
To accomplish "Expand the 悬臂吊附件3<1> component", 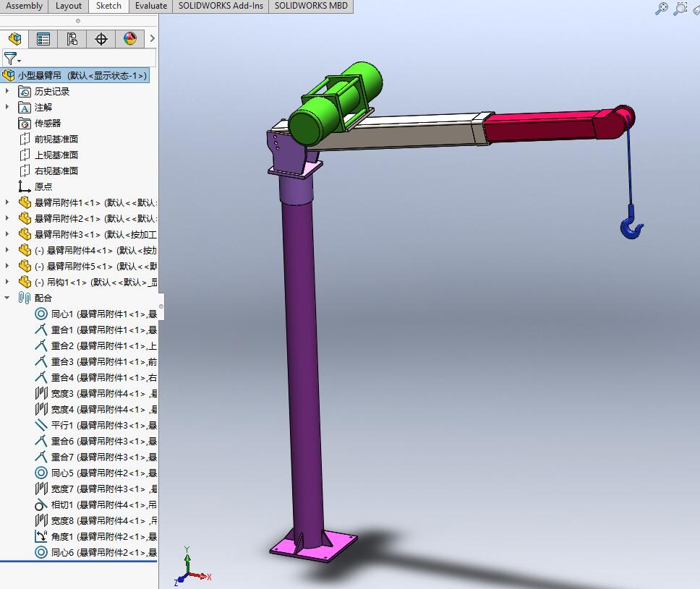I will 7,234.
